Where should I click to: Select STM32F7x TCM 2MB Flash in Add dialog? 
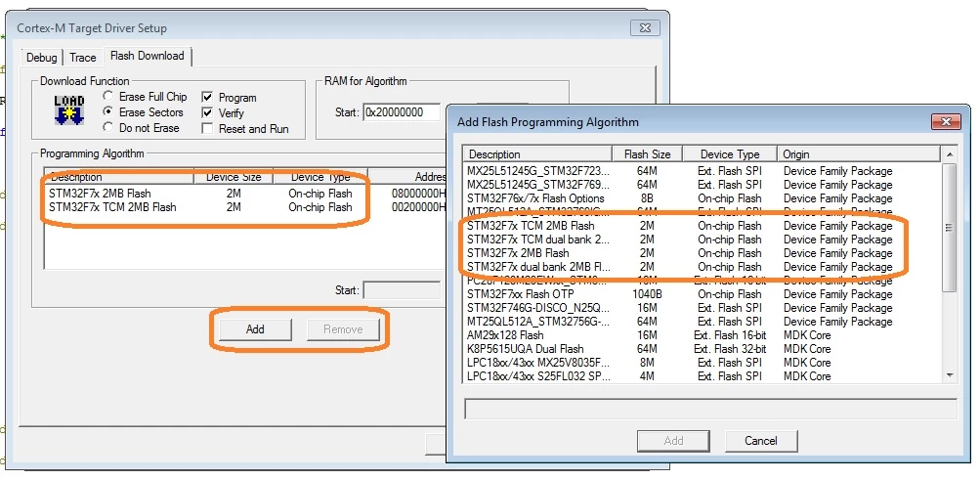tap(702, 226)
